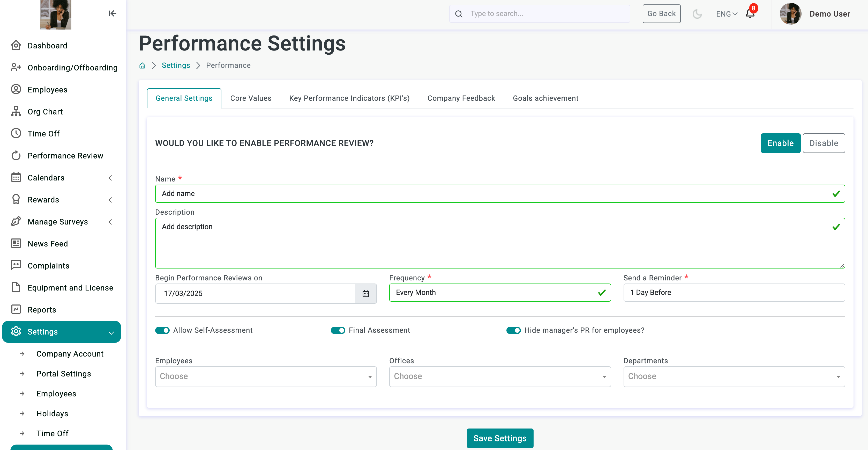Open the ENG language dropdown
868x450 pixels.
[x=727, y=14]
